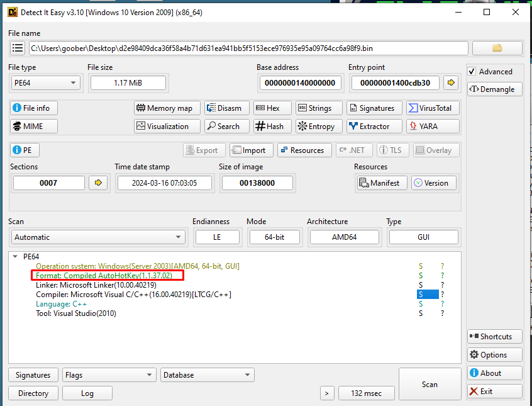This screenshot has height=406, width=532.
Task: Collapse the PE64 tree node
Action: pos(15,257)
